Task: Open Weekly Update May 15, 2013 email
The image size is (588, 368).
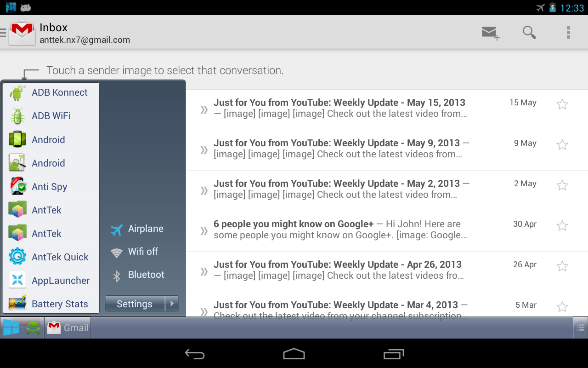Action: tap(387, 109)
